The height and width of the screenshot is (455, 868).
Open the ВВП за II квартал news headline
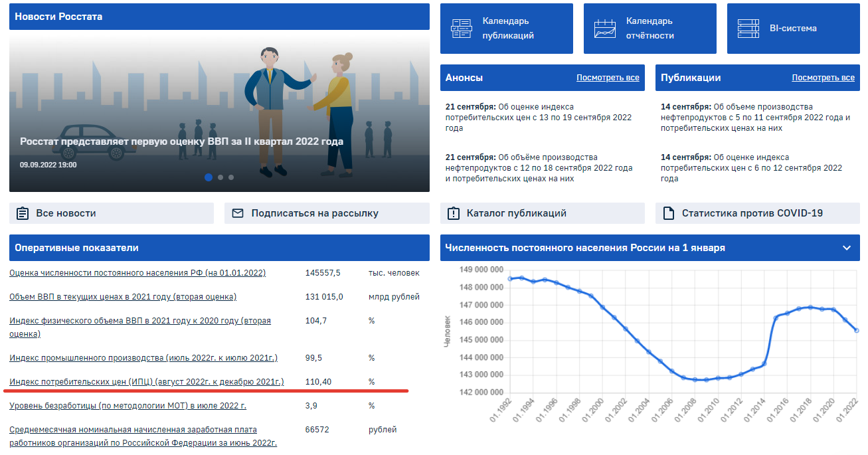click(x=181, y=141)
